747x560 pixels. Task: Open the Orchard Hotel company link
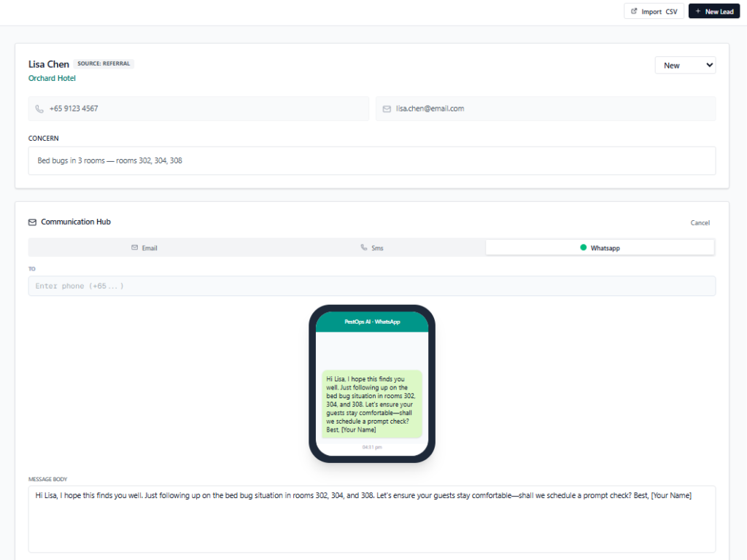pos(52,78)
